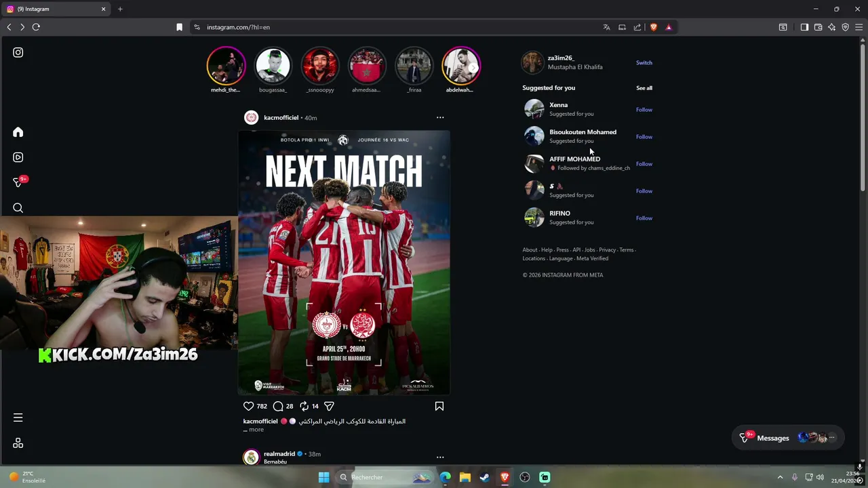
Task: Click the taskbar Rechercher search box
Action: pyautogui.click(x=384, y=477)
